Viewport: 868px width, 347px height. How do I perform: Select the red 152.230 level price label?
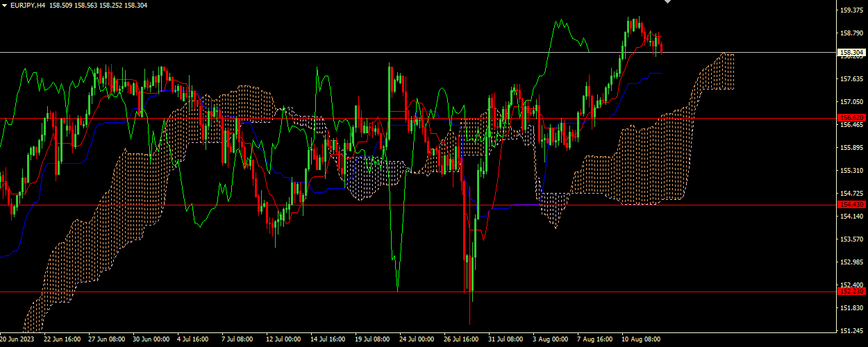coord(852,292)
